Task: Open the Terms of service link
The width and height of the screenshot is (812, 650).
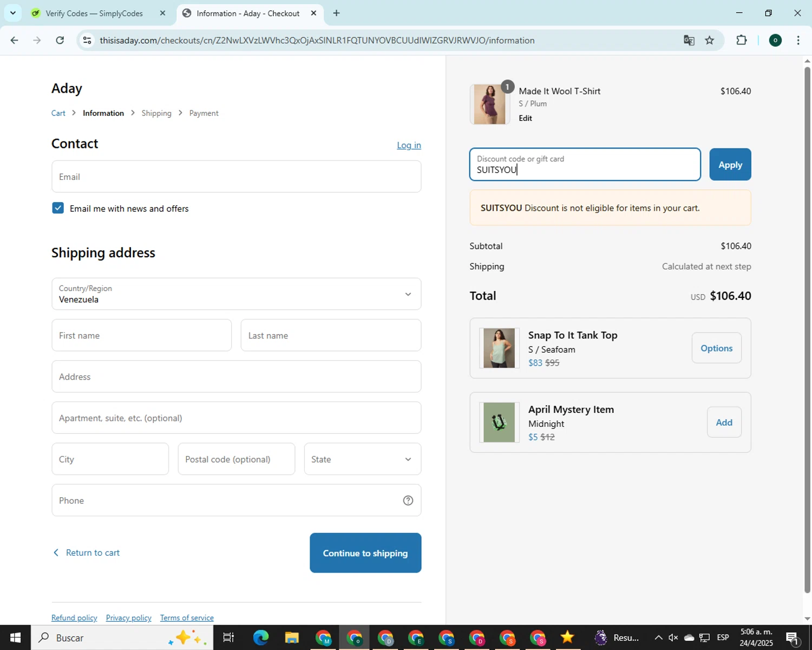Action: point(187,618)
